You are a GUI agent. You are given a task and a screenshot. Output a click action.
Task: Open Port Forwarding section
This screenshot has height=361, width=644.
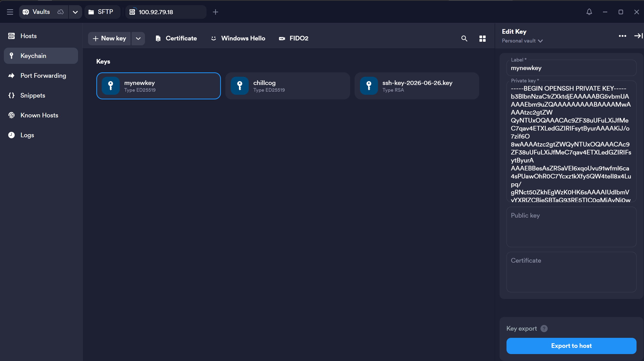[41, 76]
